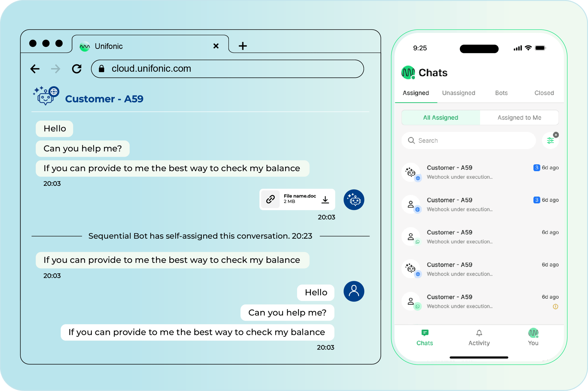
Task: Close the Unifonic browser tab
Action: point(216,46)
